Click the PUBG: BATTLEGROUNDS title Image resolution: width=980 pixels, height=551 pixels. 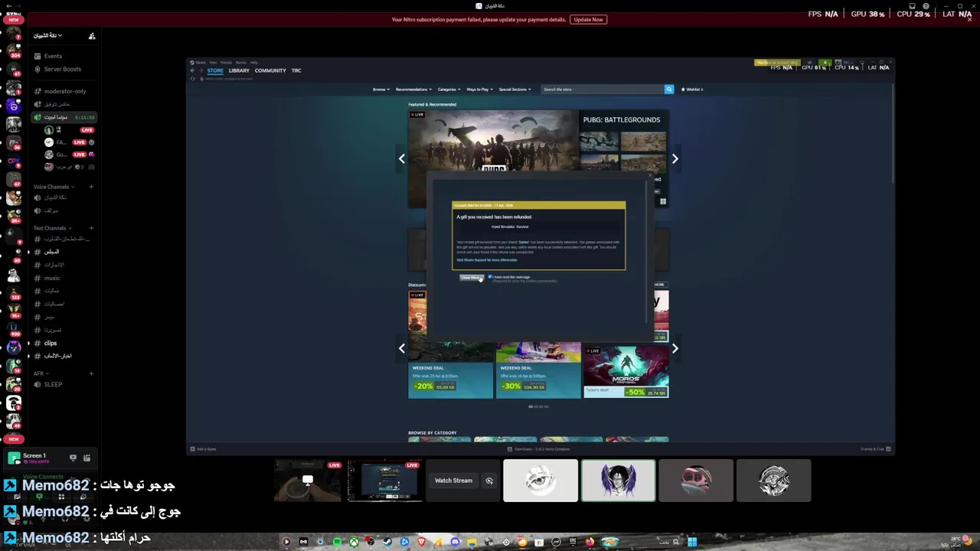pyautogui.click(x=622, y=120)
